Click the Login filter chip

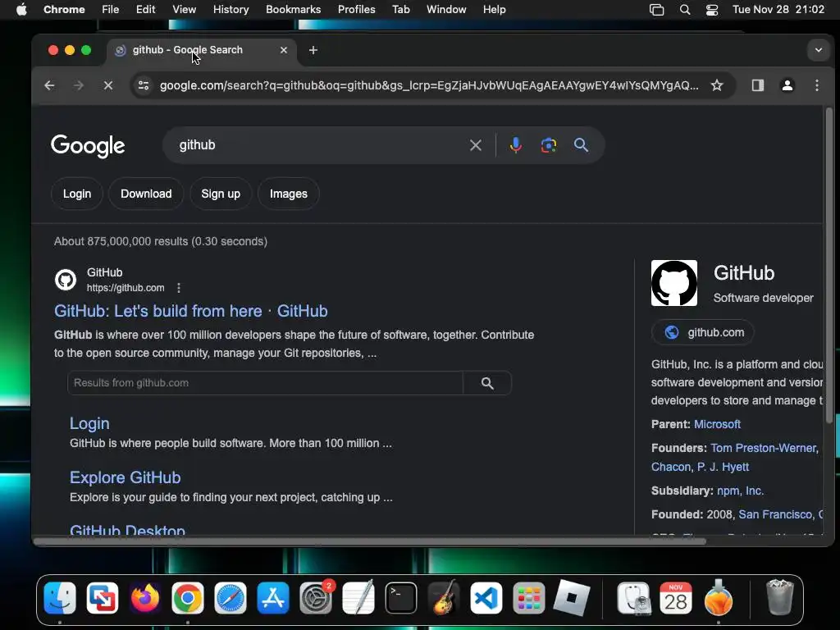coord(77,194)
